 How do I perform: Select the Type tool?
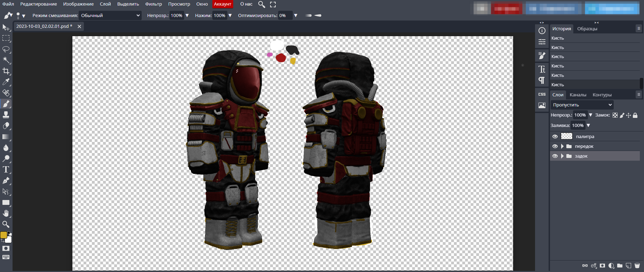click(x=6, y=170)
